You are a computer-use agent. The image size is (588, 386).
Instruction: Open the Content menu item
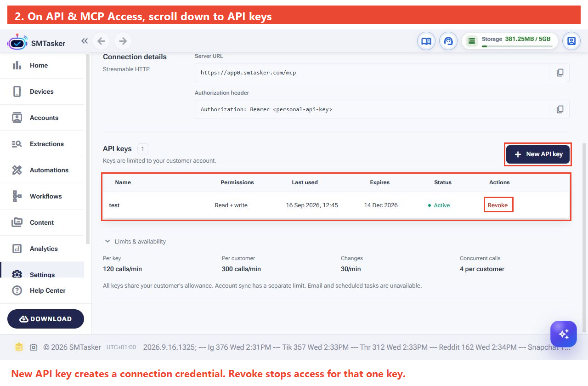coord(42,222)
